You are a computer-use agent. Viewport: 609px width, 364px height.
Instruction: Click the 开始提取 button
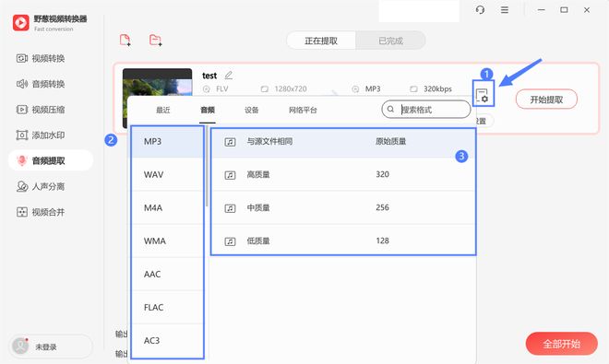coord(546,100)
